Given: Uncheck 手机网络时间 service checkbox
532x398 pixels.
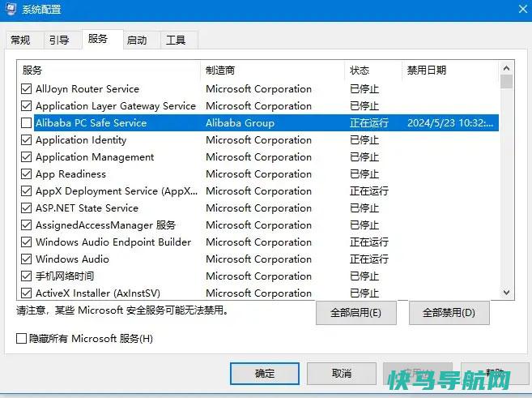Looking at the screenshot, I should 26,276.
